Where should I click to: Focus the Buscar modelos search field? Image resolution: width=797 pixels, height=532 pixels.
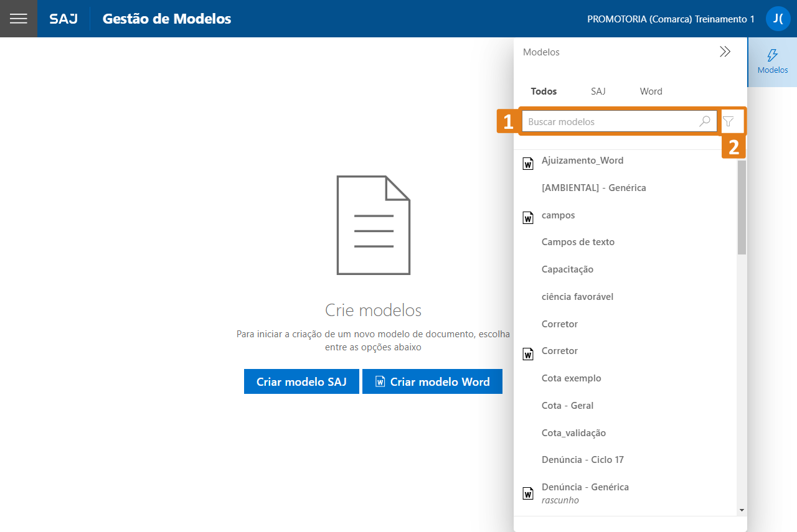(x=610, y=122)
